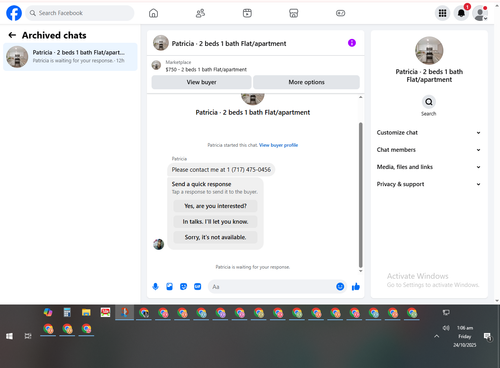This screenshot has width=500, height=368.
Task: Open the Notifications bell
Action: coord(461,13)
